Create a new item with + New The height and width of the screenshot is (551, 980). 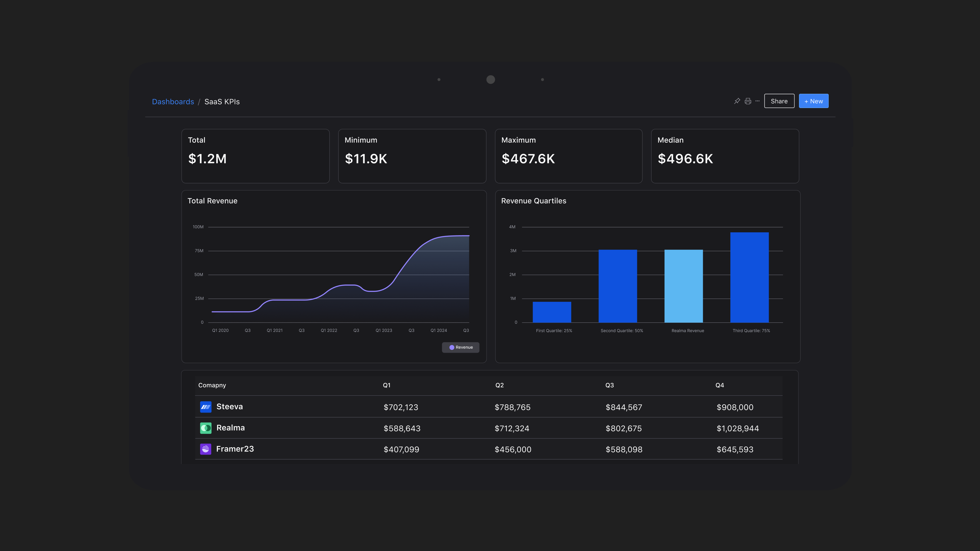[813, 101]
